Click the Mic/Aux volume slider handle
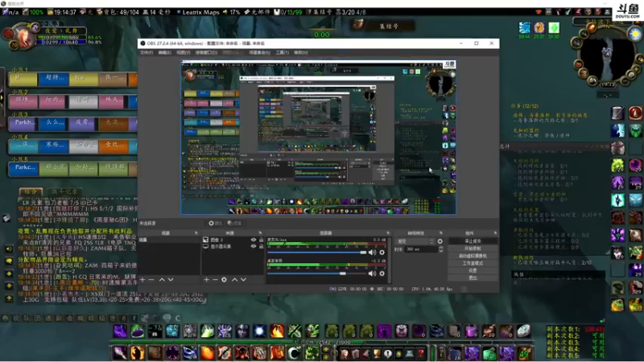 coord(363,253)
